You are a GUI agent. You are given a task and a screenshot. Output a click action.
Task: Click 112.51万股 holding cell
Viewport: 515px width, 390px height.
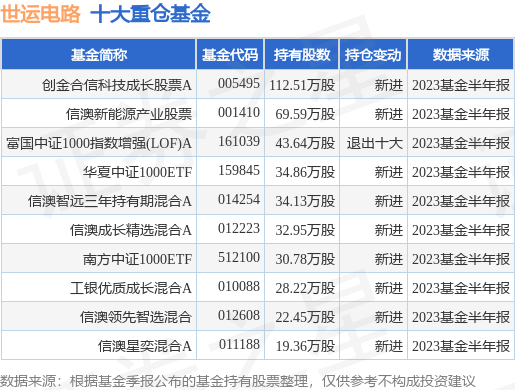302,85
